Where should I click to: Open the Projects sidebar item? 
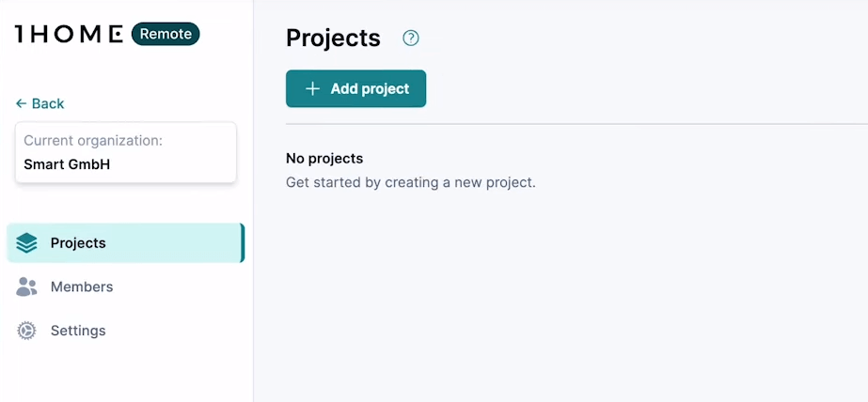[x=78, y=243]
